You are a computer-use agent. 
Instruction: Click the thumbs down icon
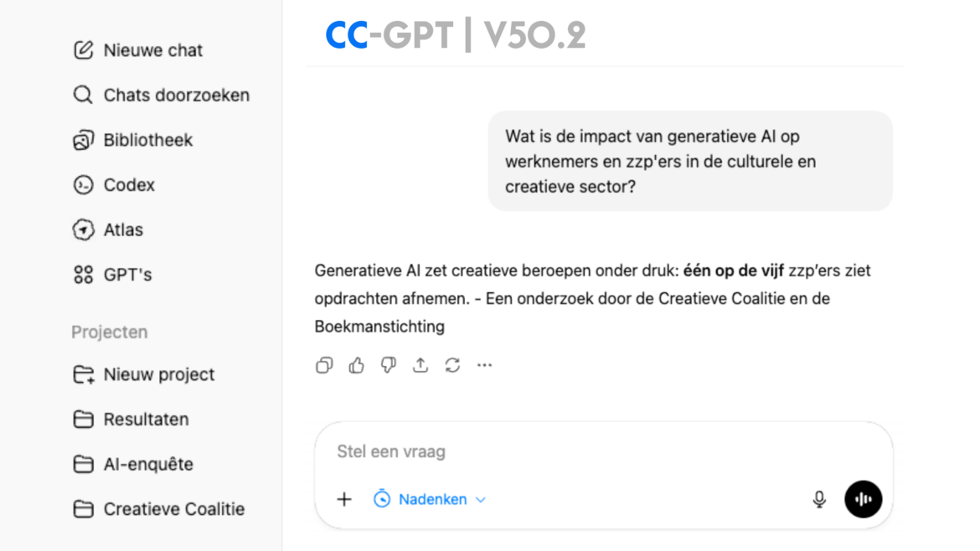389,365
